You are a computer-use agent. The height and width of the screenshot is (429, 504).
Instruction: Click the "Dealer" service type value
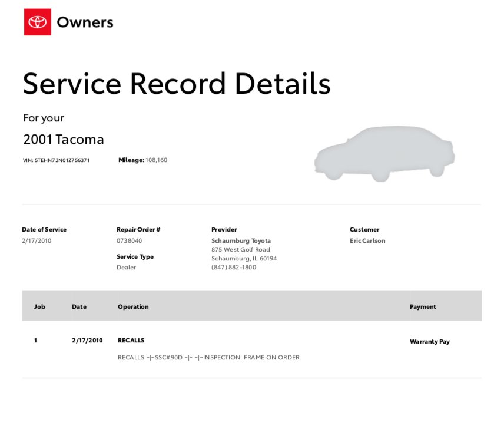click(127, 267)
